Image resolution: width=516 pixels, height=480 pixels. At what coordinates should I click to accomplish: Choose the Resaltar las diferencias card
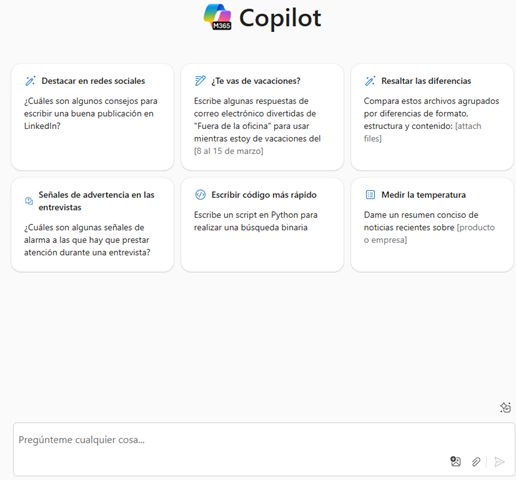pyautogui.click(x=432, y=117)
